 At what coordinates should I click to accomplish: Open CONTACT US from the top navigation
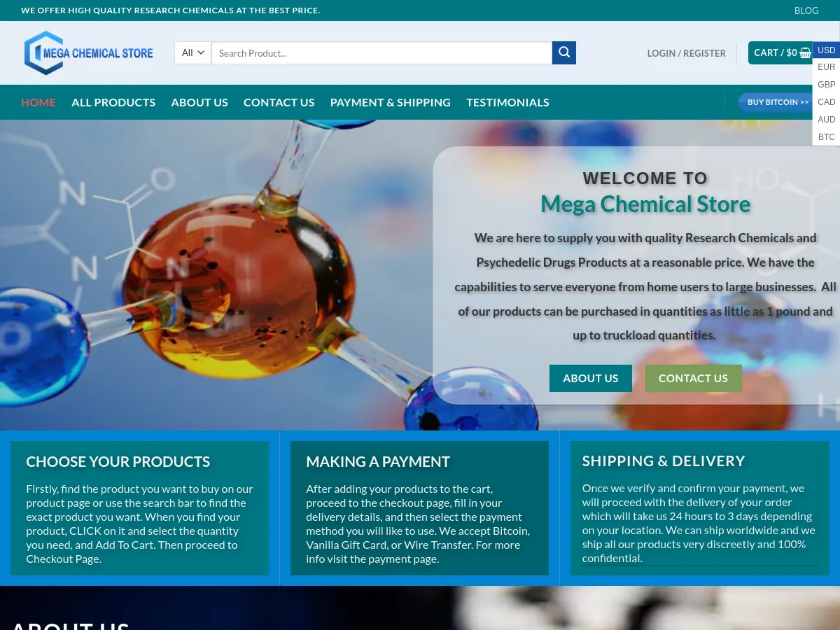pos(279,102)
